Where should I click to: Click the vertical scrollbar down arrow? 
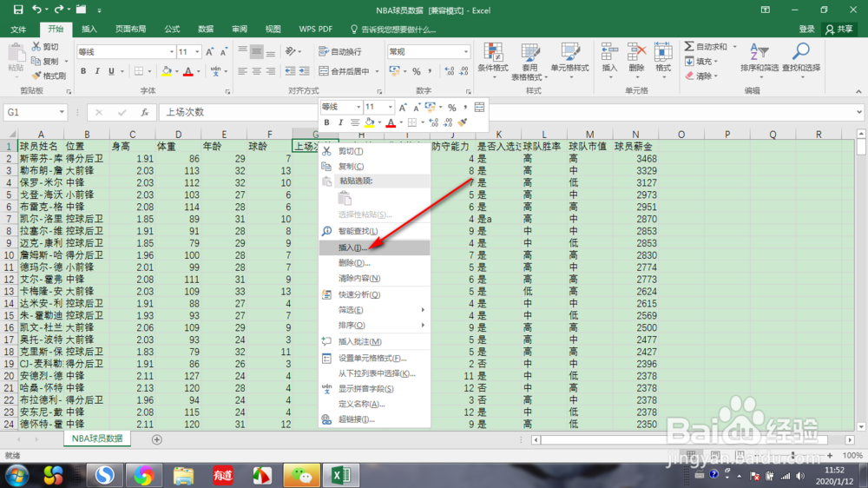point(861,426)
